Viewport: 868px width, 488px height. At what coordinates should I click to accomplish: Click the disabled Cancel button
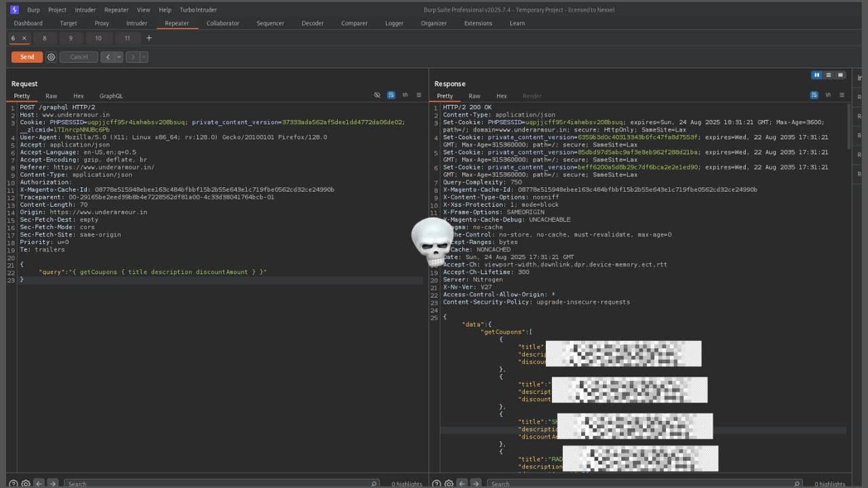78,57
